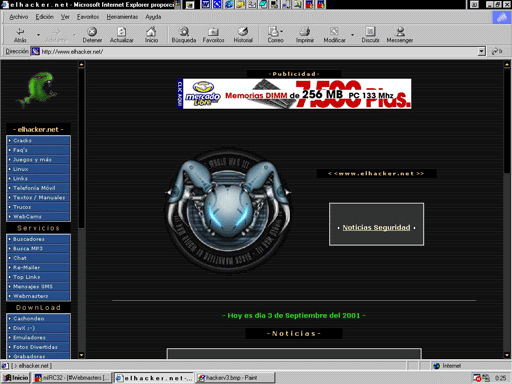This screenshot has width=512, height=384.
Task: Go to Juegos y más section
Action: click(38, 160)
